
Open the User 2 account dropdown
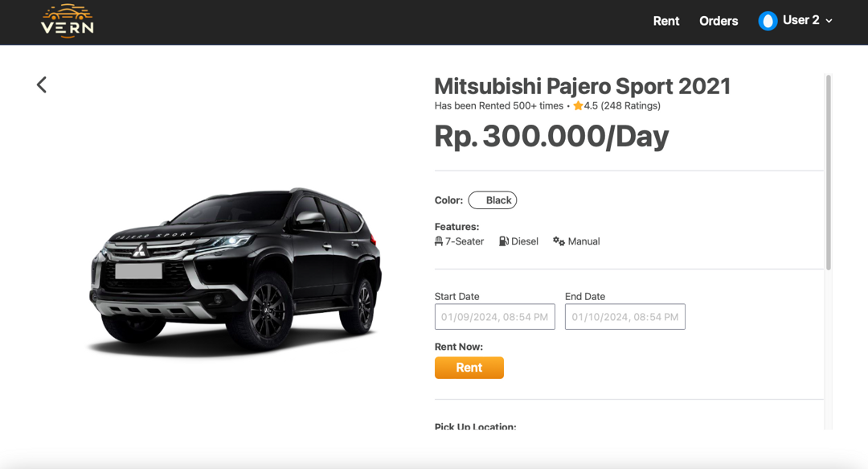click(829, 21)
